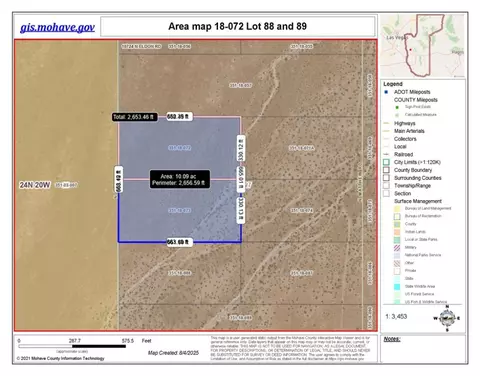Click the north arrow compass rose
This screenshot has width=480, height=376.
447,318
